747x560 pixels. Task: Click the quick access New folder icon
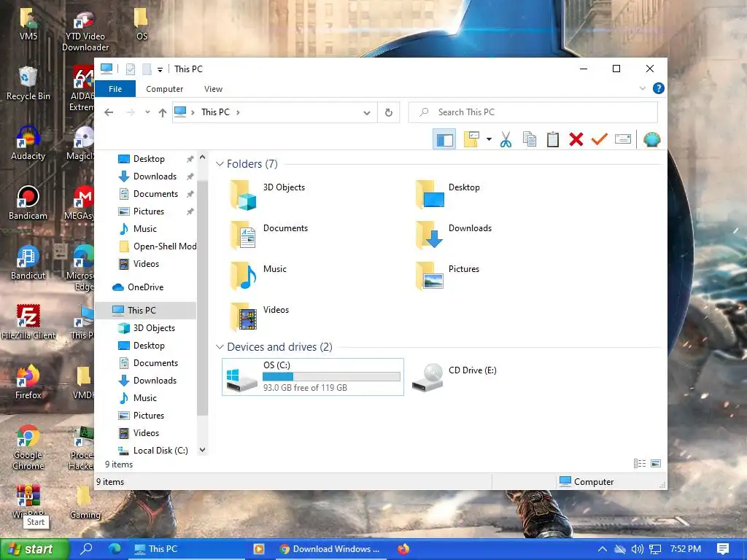(147, 69)
